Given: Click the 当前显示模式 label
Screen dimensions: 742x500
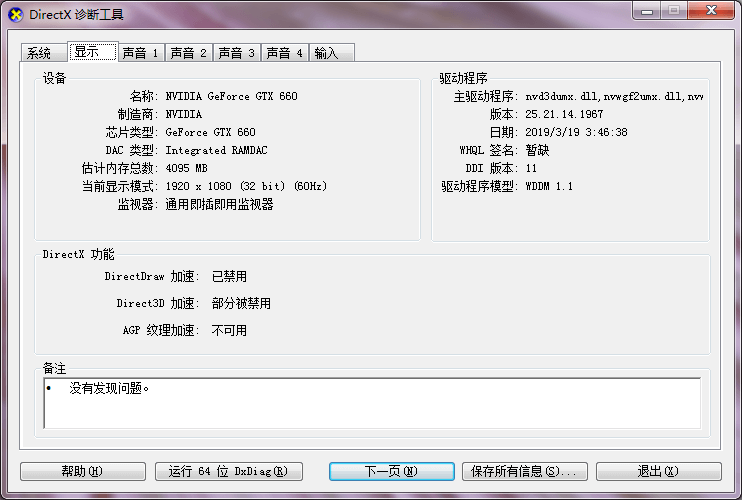Looking at the screenshot, I should tap(119, 186).
